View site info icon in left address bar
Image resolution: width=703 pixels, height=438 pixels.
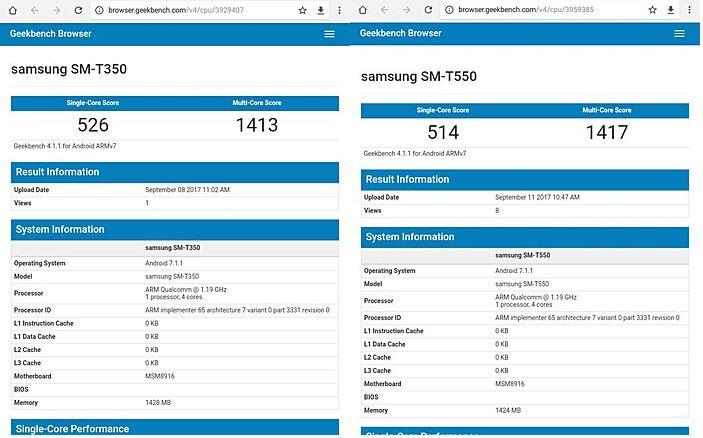(x=99, y=10)
